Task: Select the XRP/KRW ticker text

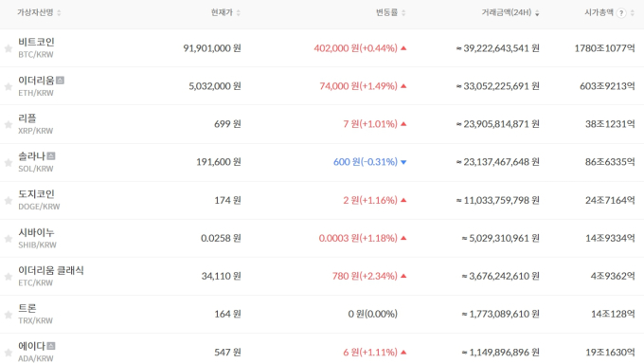Action: click(36, 131)
